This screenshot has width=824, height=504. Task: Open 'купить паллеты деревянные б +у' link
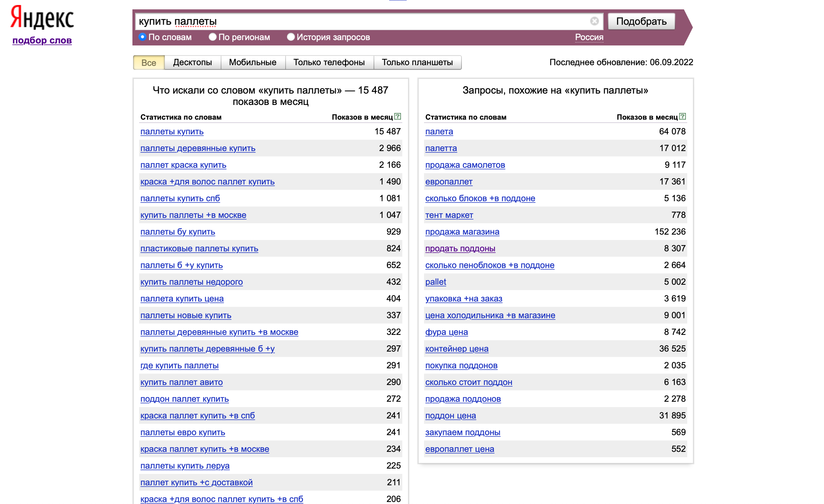click(207, 349)
